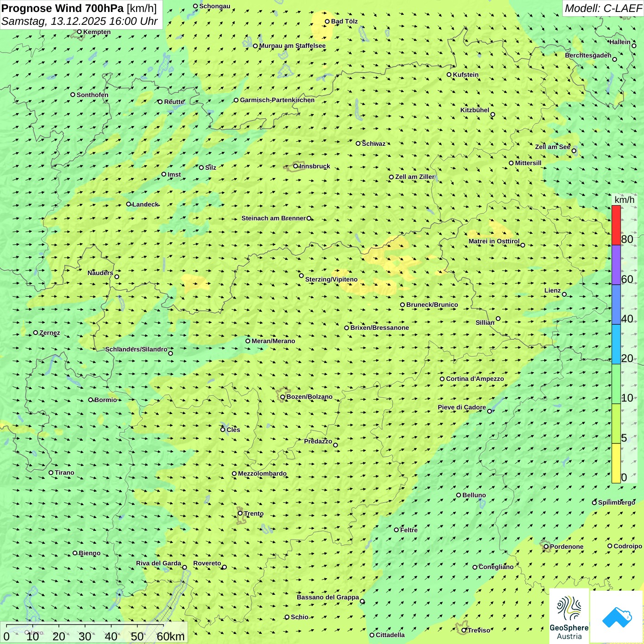Click the blue cloud logo icon
644x644 pixels.
[617, 617]
